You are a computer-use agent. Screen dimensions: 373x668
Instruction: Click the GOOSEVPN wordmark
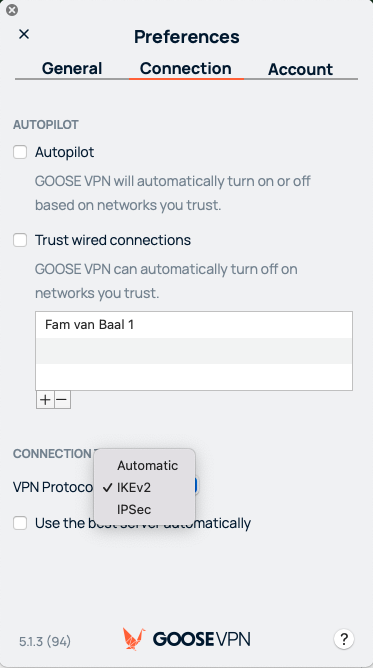[201, 639]
